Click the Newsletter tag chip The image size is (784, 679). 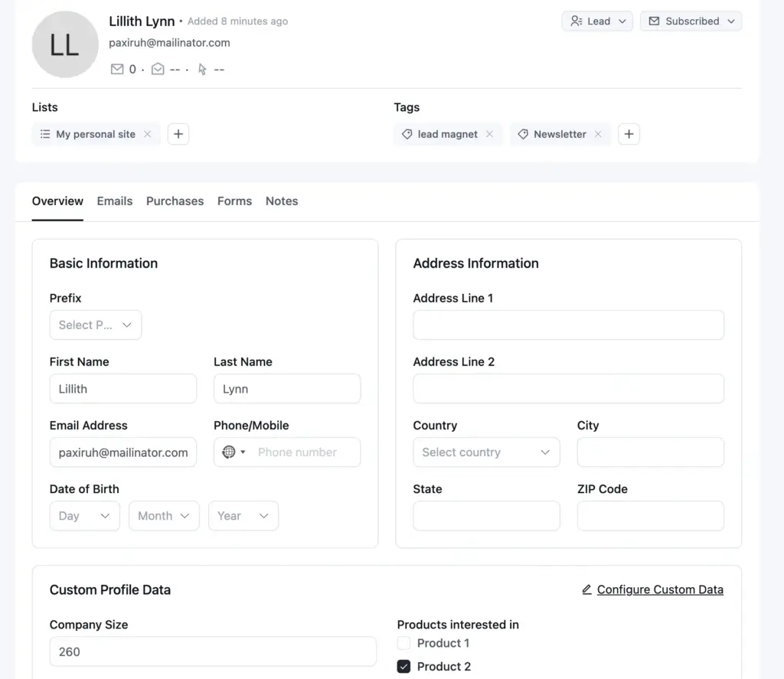560,134
